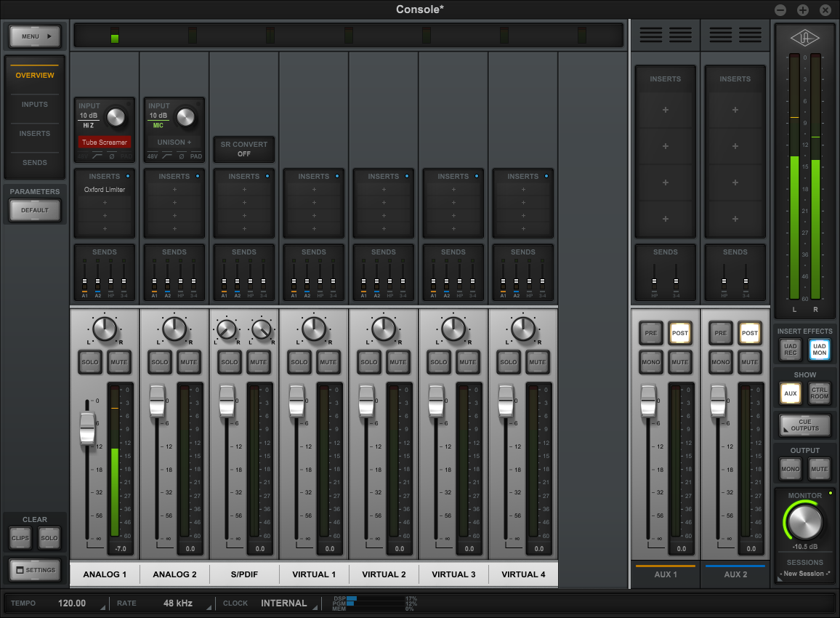Select UAD MON insert effects mode
This screenshot has width=840, height=618.
(x=820, y=350)
